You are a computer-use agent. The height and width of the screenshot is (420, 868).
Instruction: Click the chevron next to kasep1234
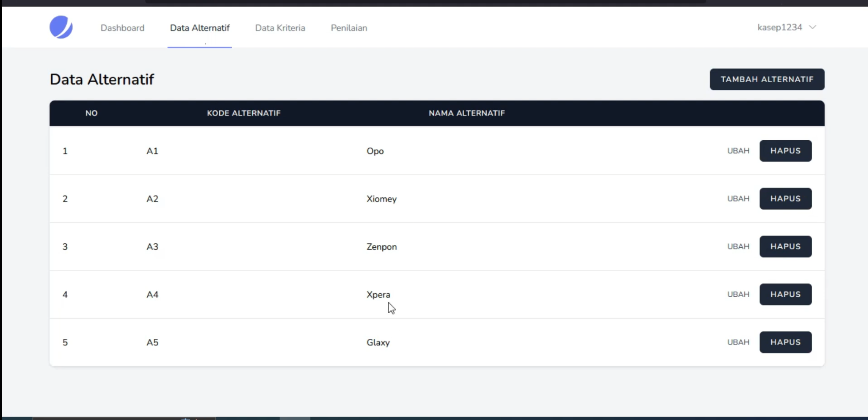812,27
